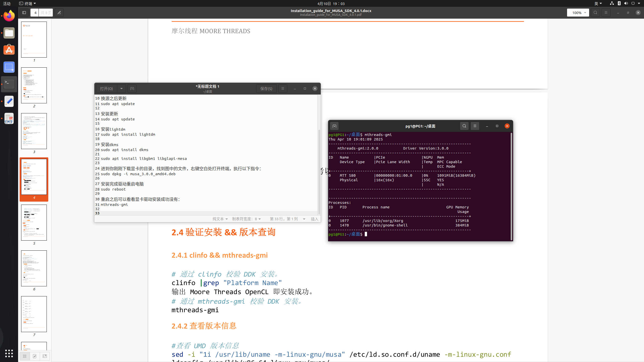Click the power icon in system tray
The width and height of the screenshot is (644, 362).
pos(633,3)
